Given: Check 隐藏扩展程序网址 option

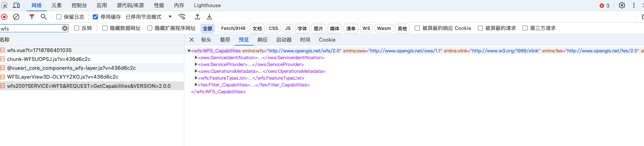Looking at the screenshot, I should 149,28.
